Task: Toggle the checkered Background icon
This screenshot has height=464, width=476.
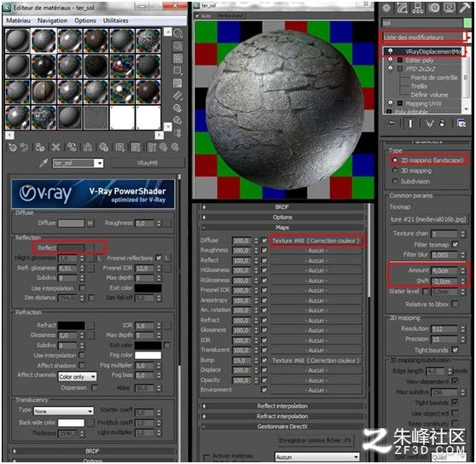Action: (178, 58)
